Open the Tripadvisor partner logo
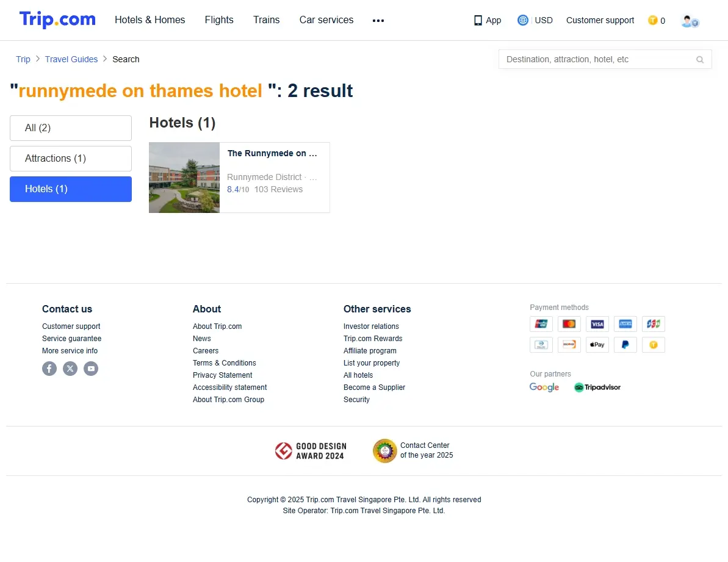728x562 pixels. tap(597, 387)
